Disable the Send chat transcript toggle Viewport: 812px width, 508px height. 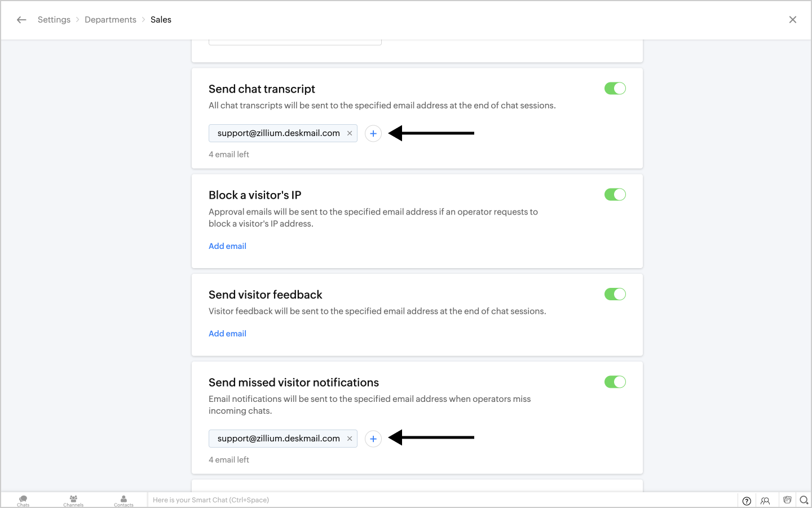click(x=615, y=89)
